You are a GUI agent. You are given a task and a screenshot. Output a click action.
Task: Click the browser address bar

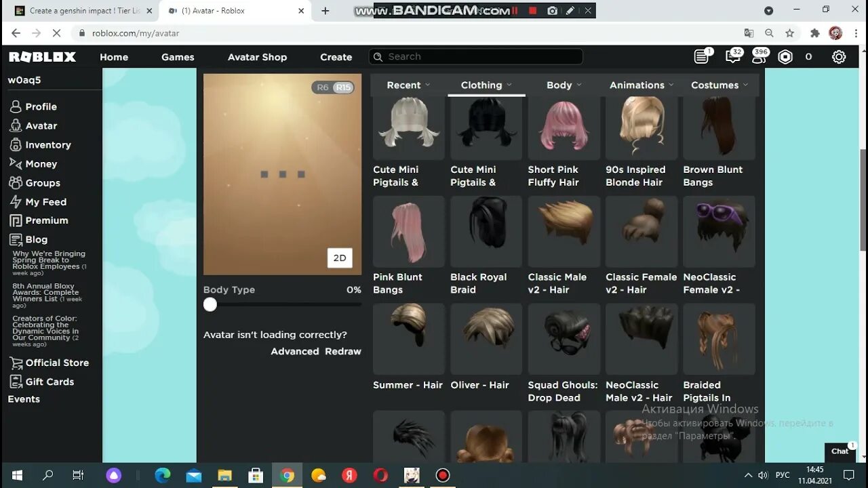(x=407, y=33)
